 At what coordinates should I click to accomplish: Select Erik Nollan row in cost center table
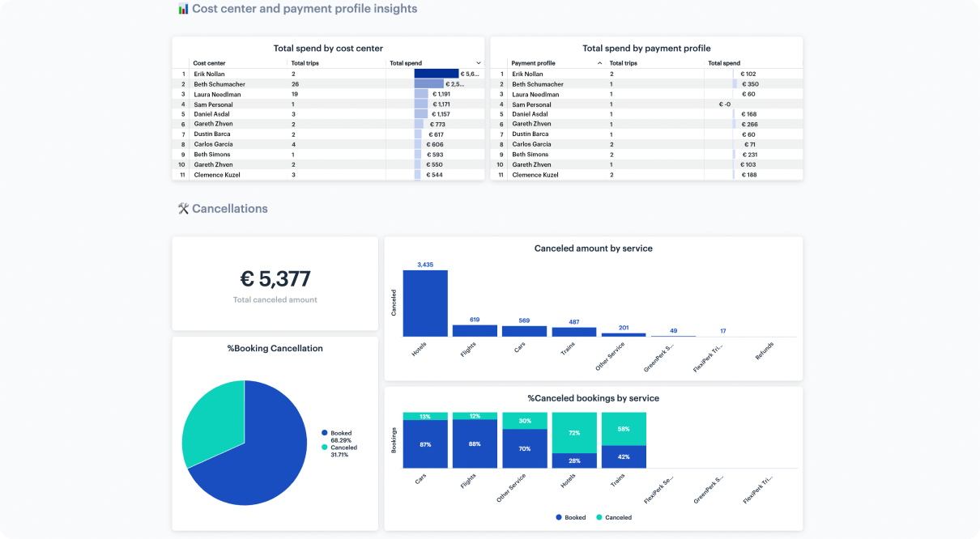pyautogui.click(x=328, y=74)
